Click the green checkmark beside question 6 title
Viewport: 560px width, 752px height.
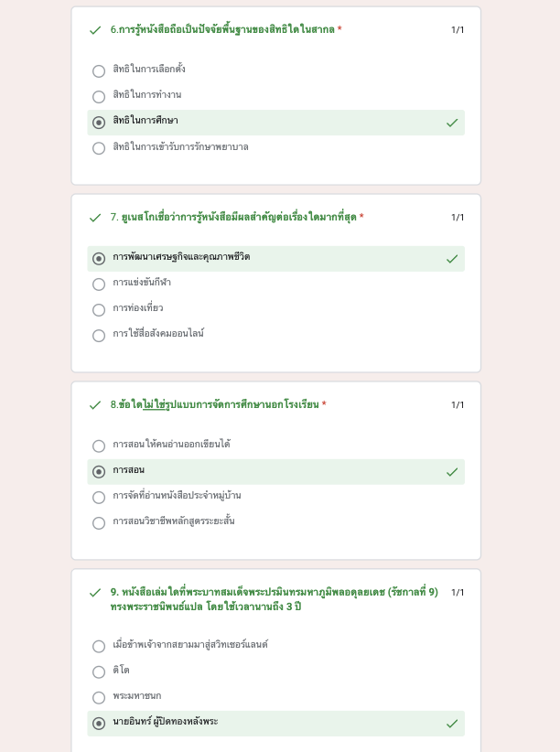95,30
